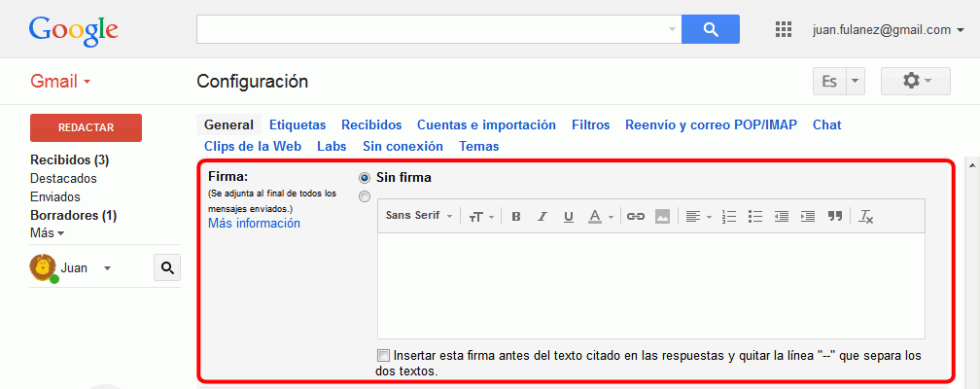Decrease indent in signature editor
Viewport: 980px width, 389px height.
pyautogui.click(x=782, y=217)
